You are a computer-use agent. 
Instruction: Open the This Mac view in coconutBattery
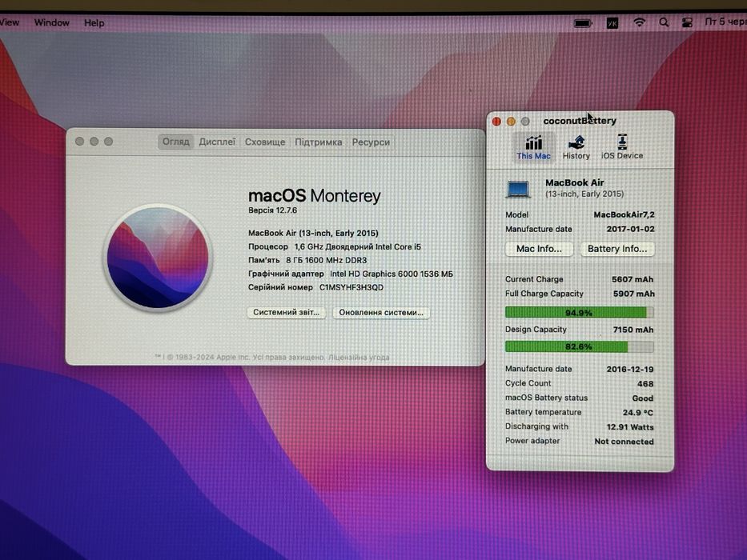(x=533, y=147)
